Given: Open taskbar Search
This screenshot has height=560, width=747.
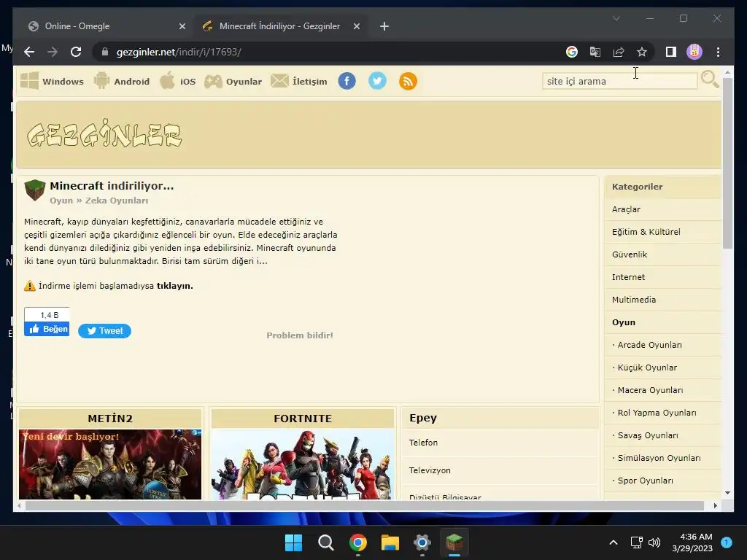Looking at the screenshot, I should tap(326, 542).
